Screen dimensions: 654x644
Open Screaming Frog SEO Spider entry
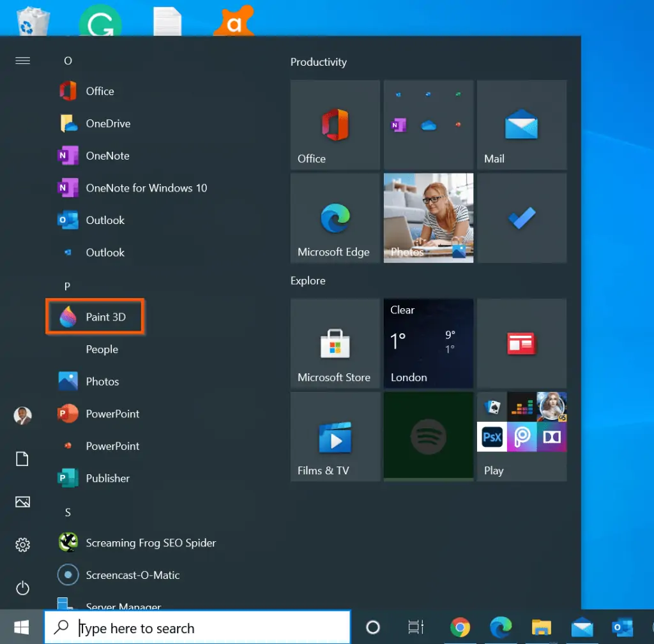(151, 543)
